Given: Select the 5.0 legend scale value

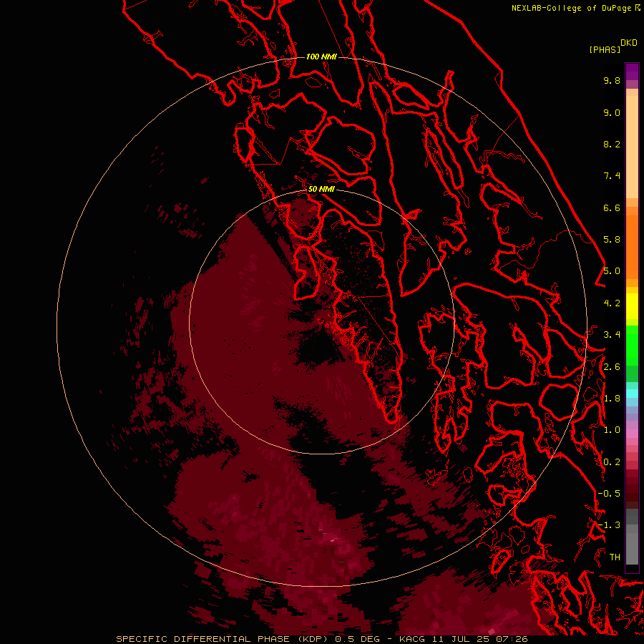Looking at the screenshot, I should (x=612, y=271).
